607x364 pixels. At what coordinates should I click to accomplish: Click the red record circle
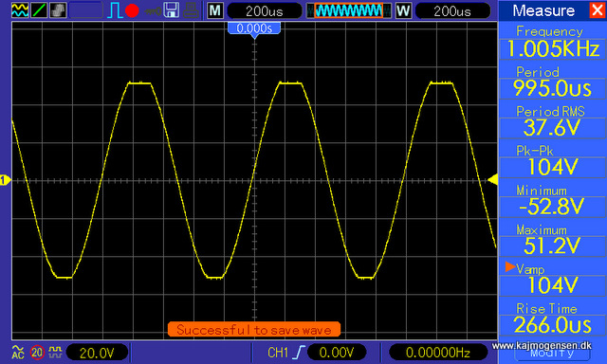click(132, 10)
